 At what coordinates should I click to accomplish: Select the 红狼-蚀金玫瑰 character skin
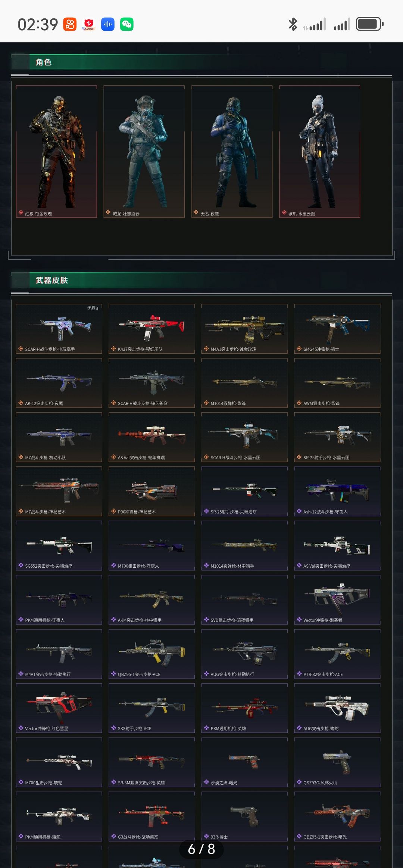(56, 152)
